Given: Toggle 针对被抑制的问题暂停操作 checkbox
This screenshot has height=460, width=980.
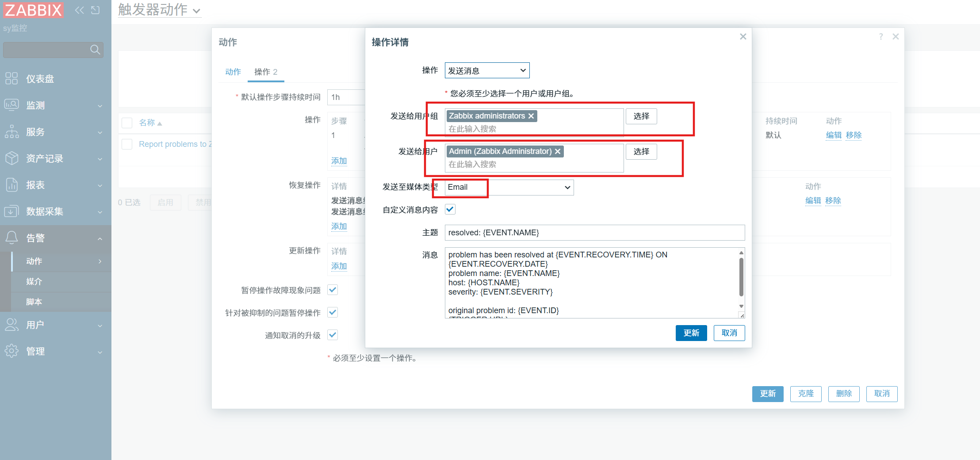Looking at the screenshot, I should click(333, 312).
